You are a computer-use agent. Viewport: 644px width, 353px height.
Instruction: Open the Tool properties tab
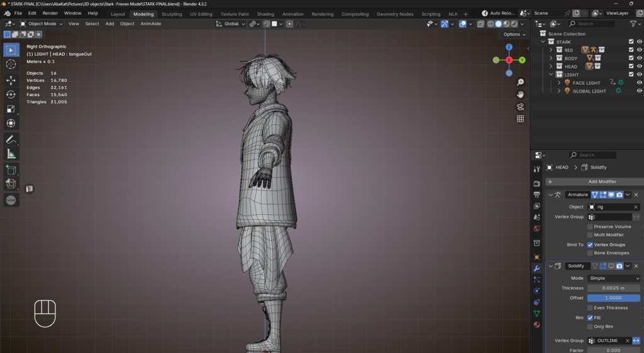[537, 169]
